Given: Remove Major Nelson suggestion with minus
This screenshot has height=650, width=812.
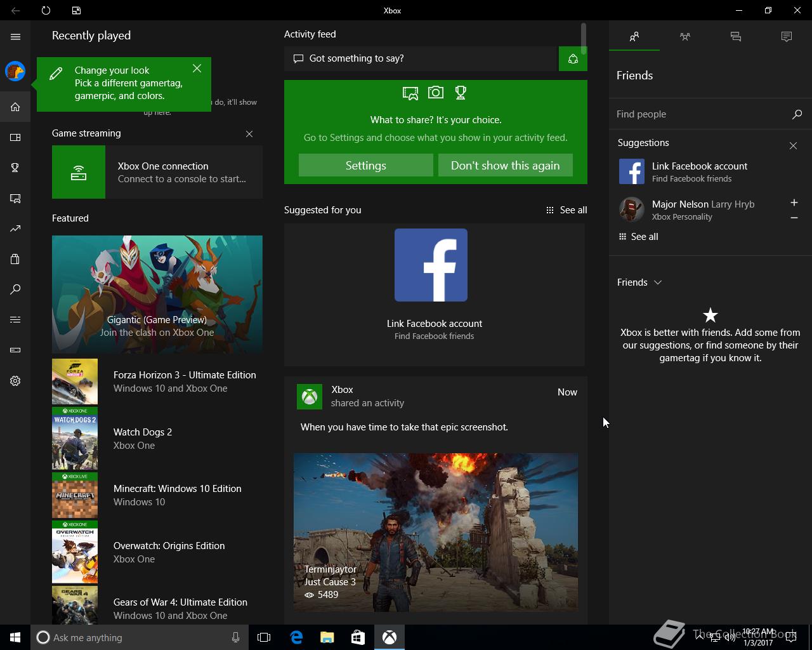Looking at the screenshot, I should pyautogui.click(x=794, y=218).
